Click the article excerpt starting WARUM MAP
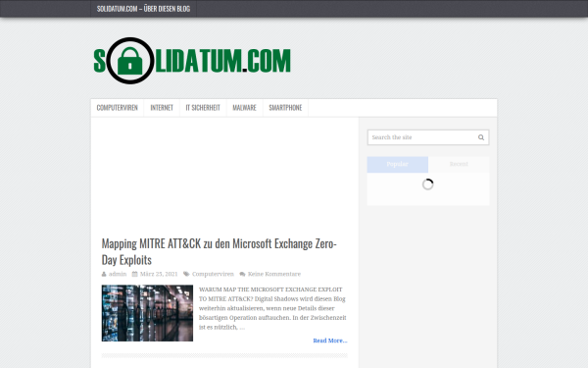 [272, 308]
